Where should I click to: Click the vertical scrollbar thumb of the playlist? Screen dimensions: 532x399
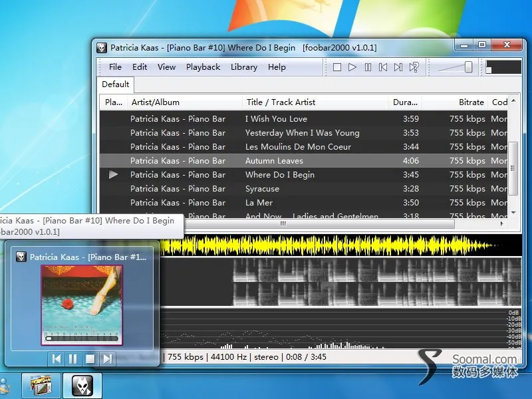(513, 168)
